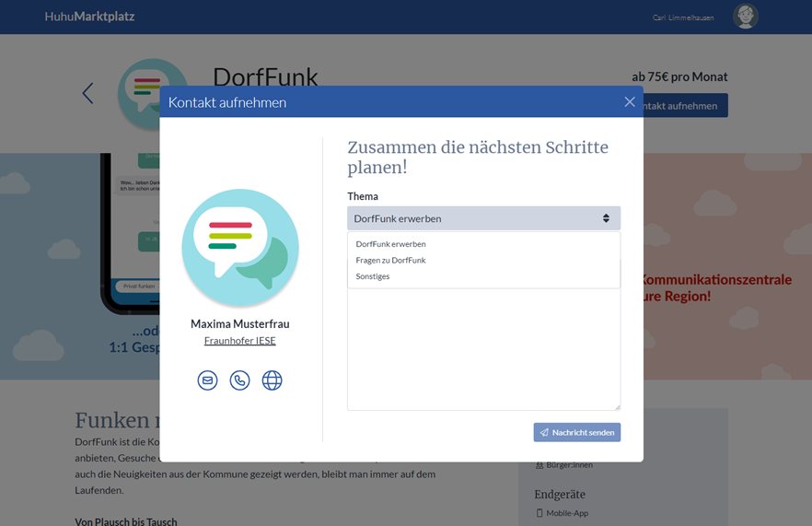This screenshot has height=526, width=812.
Task: Open the Thema dropdown
Action: click(x=483, y=218)
